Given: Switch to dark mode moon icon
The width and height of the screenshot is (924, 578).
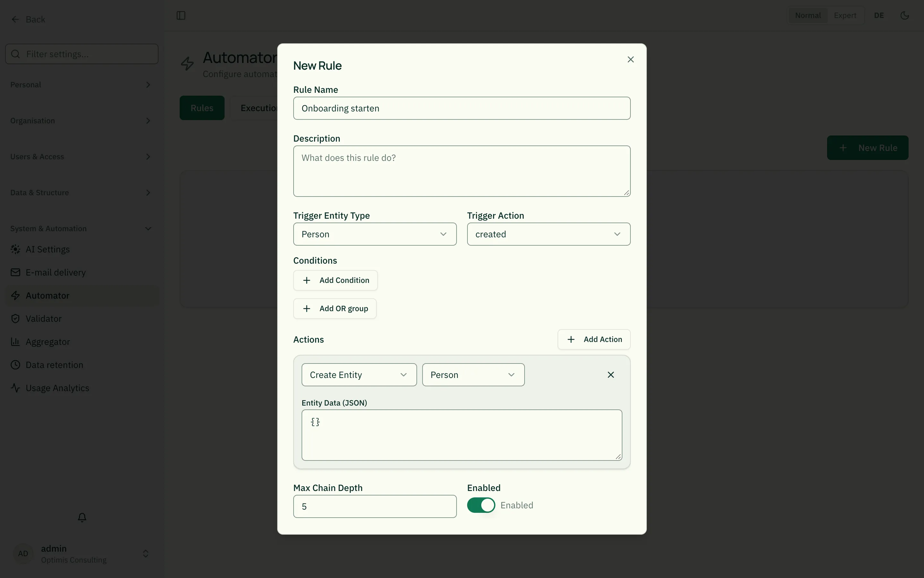Looking at the screenshot, I should click(x=904, y=16).
